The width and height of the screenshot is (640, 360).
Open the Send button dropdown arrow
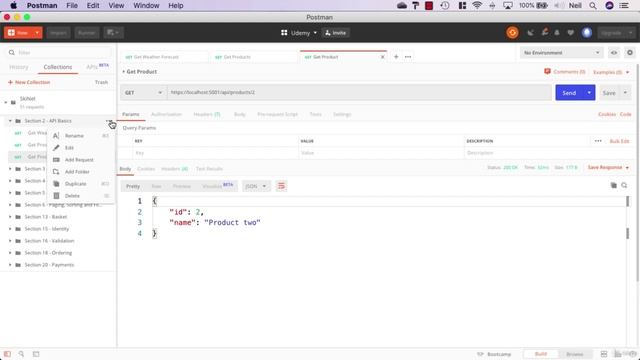589,93
